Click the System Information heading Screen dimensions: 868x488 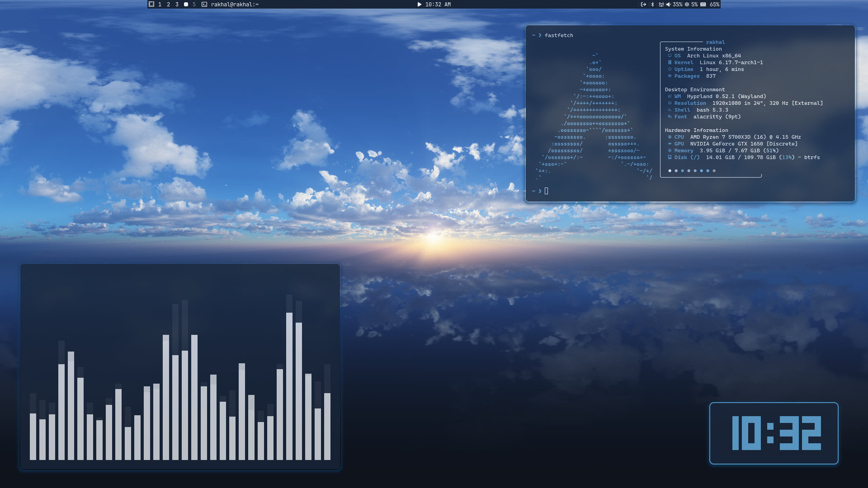(x=693, y=49)
